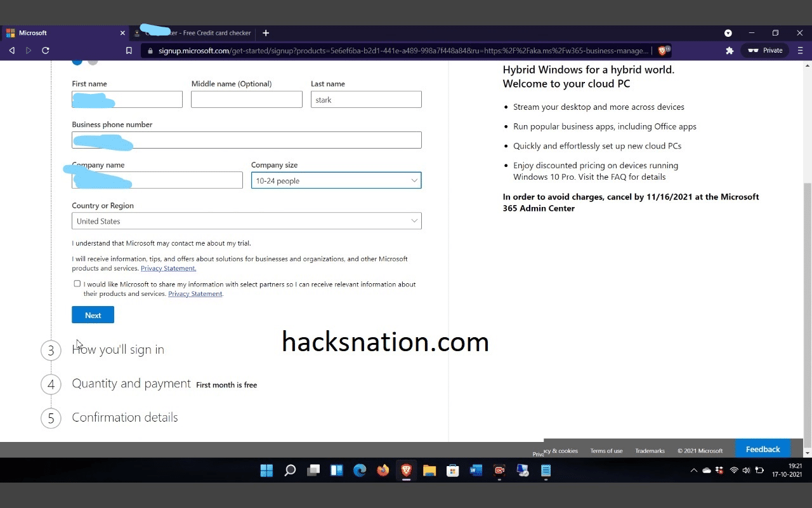This screenshot has width=812, height=508.
Task: Select the Microsoft browser tab
Action: (65, 33)
